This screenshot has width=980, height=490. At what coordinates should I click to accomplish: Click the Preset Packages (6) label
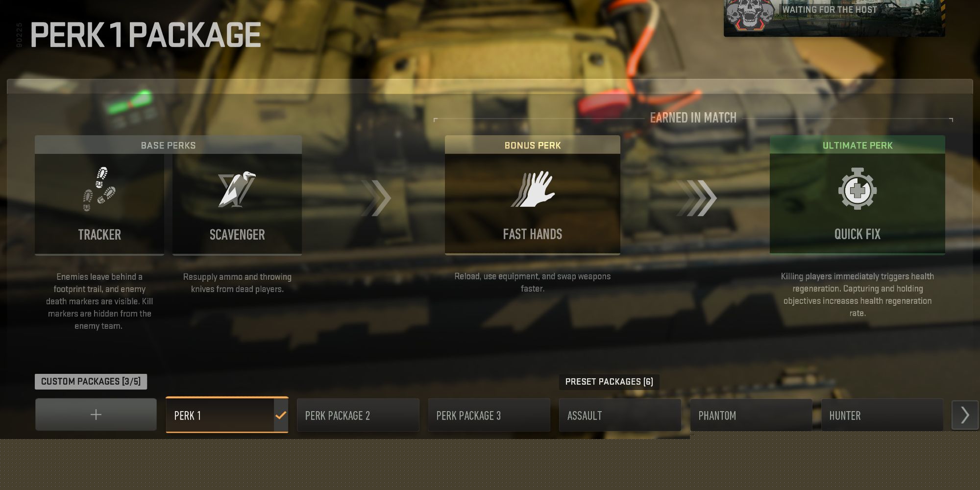pyautogui.click(x=609, y=382)
